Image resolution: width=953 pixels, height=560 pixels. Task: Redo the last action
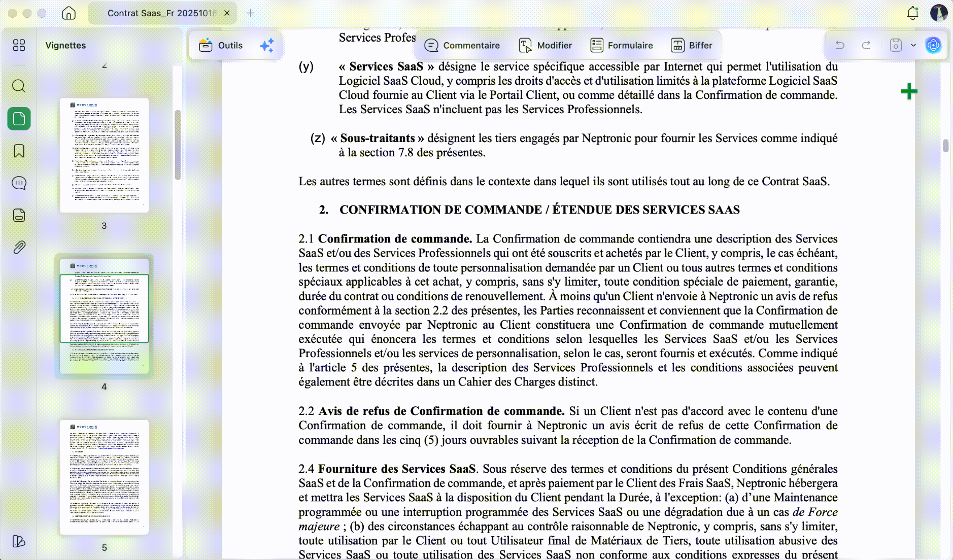pos(866,45)
